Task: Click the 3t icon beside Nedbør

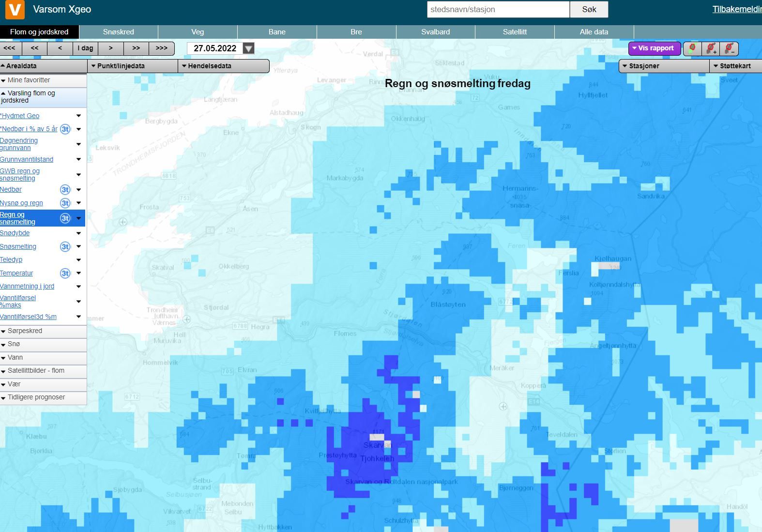Action: coord(65,190)
